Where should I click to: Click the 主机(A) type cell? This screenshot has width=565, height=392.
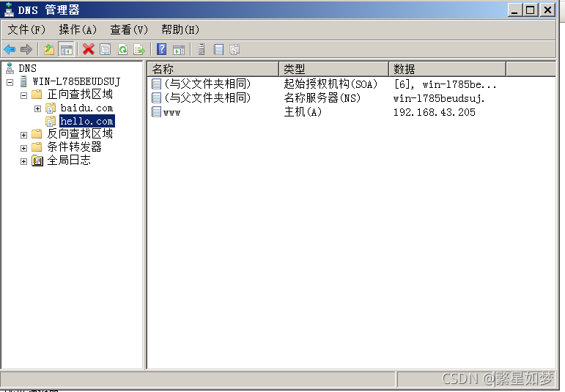pos(303,112)
